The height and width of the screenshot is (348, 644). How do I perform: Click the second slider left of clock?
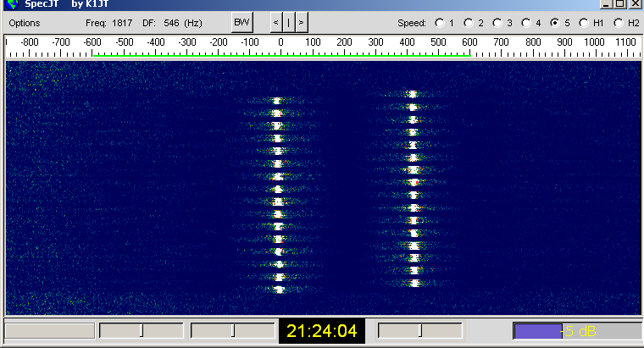coord(233,330)
